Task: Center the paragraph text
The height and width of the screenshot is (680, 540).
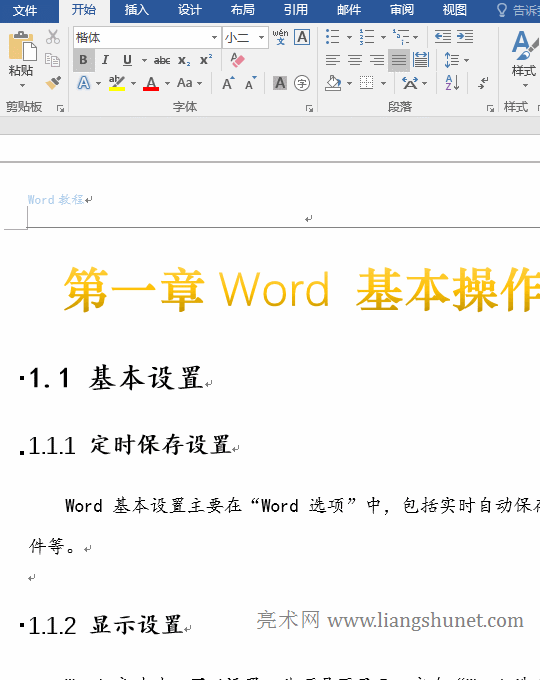Action: point(355,60)
